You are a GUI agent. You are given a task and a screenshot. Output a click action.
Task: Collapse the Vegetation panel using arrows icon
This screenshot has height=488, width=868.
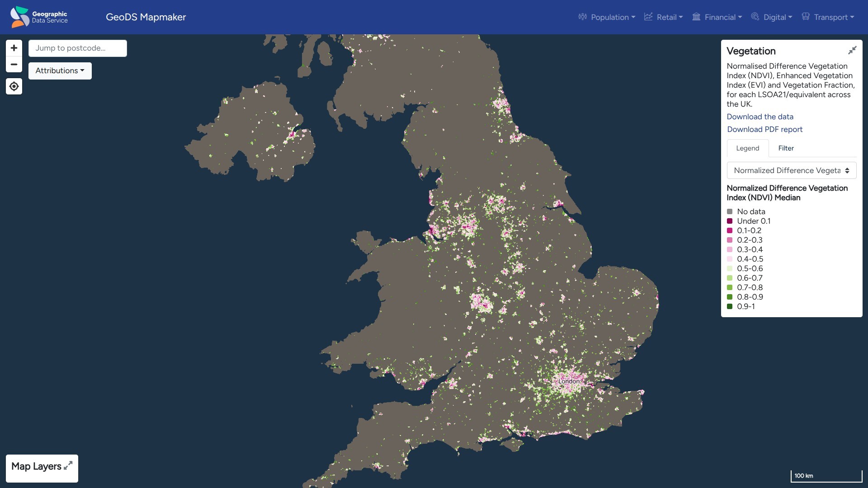tap(852, 50)
